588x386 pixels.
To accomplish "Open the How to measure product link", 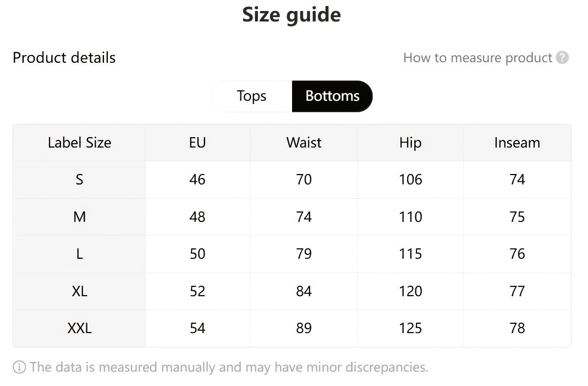I will [477, 58].
